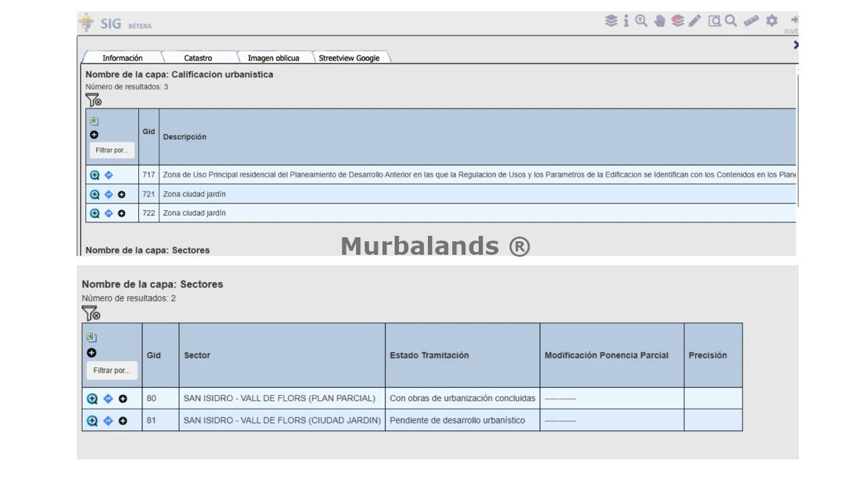Select the pan hand tool
This screenshot has width=868, height=488.
660,21
